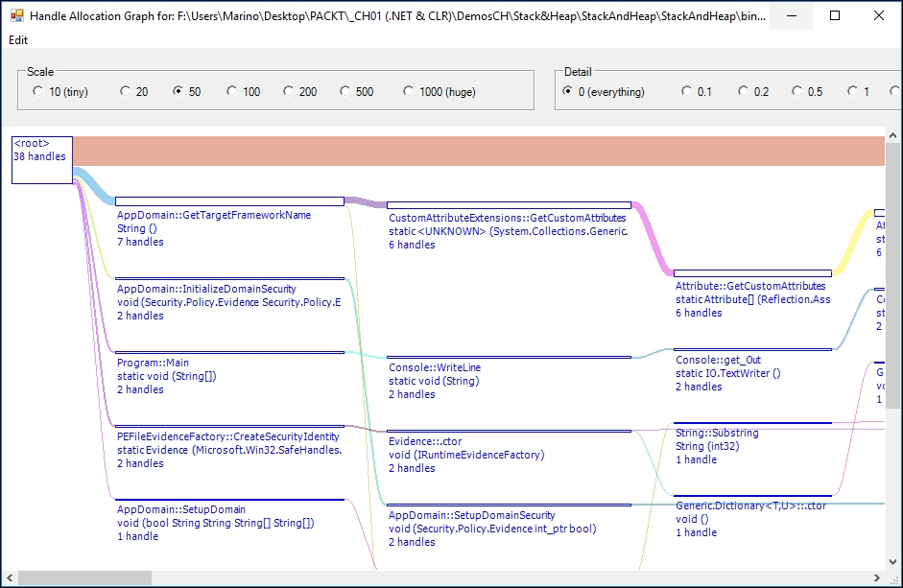Click the application icon in title bar
Image resolution: width=903 pixels, height=588 pixels.
click(x=16, y=15)
